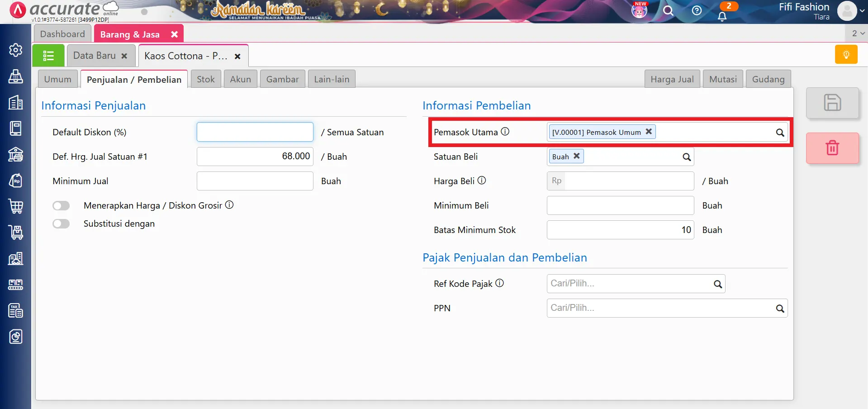Select the company/buildings icon in sidebar

click(16, 102)
